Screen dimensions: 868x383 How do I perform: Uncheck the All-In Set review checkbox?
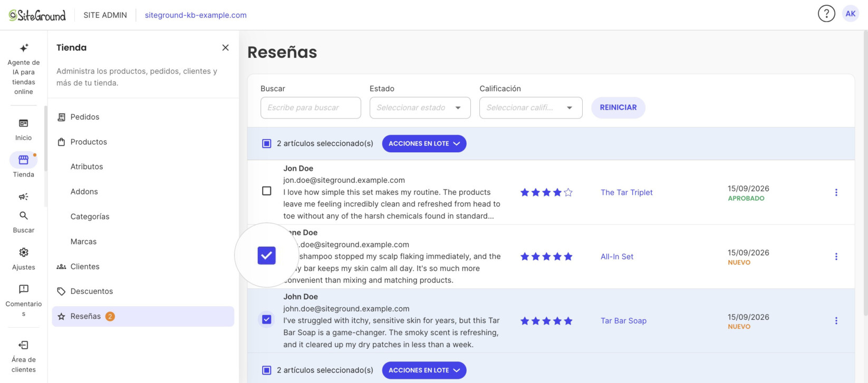[x=267, y=256]
